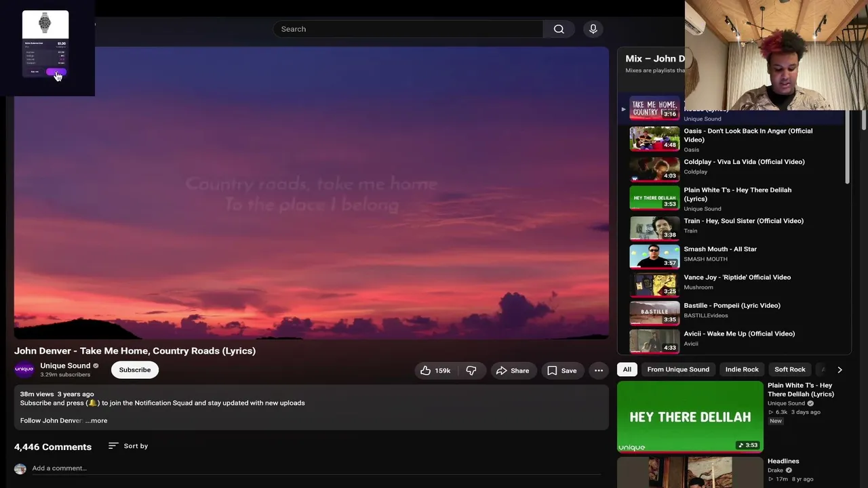868x488 pixels.
Task: Click the title 'Vance Joy - 'Riptide' Official Video'
Action: [x=737, y=277]
